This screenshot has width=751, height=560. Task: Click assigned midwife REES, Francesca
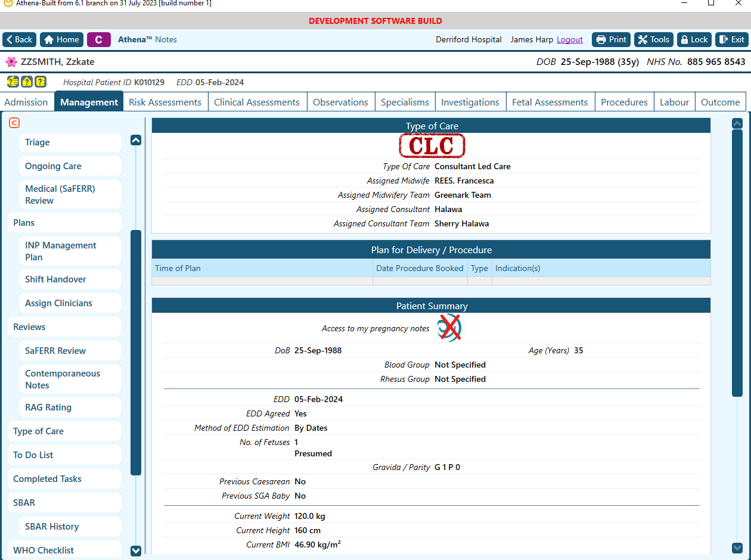point(464,181)
